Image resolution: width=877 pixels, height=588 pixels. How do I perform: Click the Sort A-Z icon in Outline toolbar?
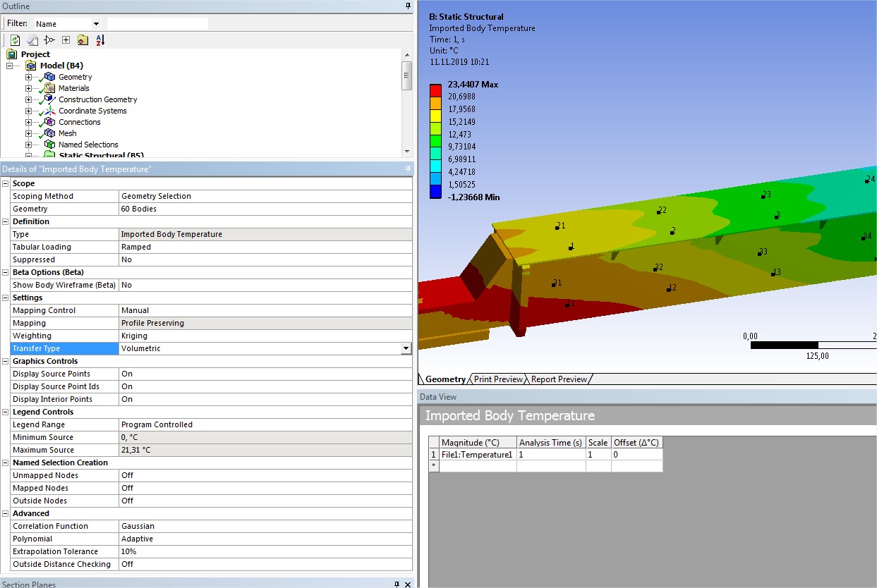99,39
